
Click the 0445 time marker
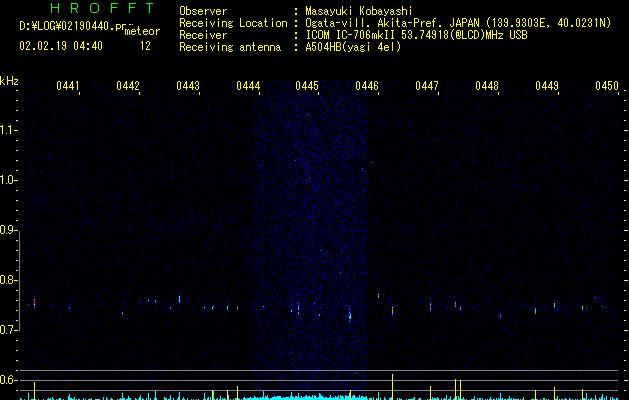pos(307,86)
